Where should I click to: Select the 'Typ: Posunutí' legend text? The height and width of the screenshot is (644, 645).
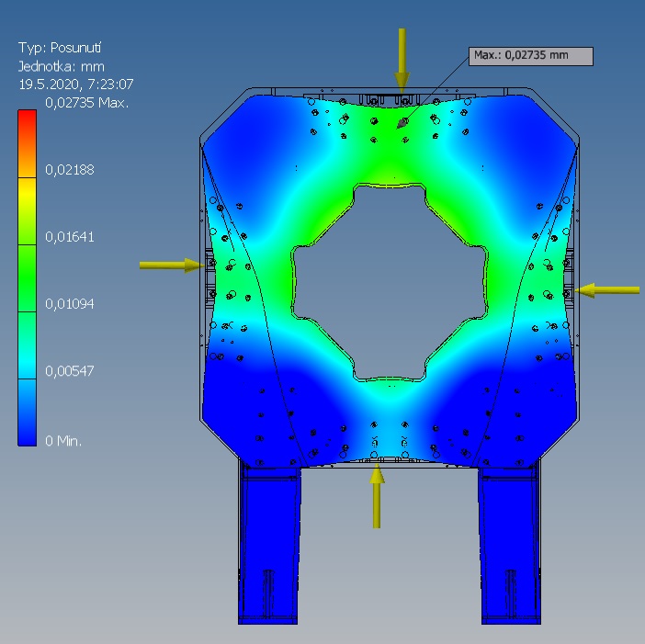(60, 48)
